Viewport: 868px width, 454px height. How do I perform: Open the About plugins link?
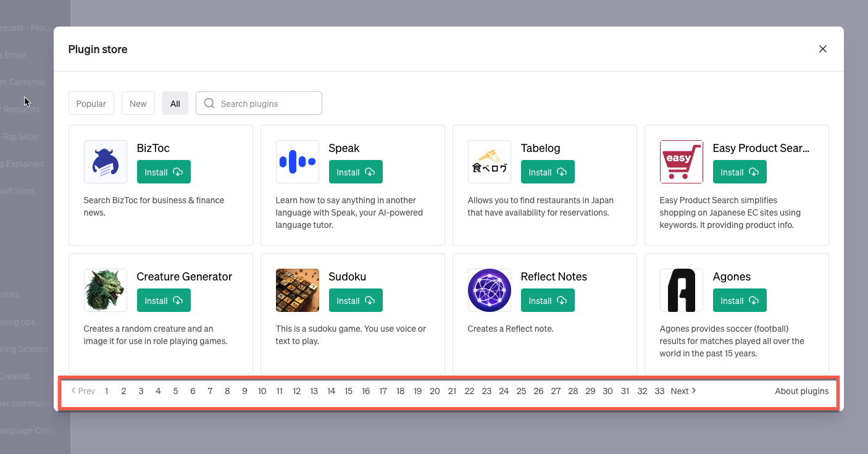click(802, 391)
